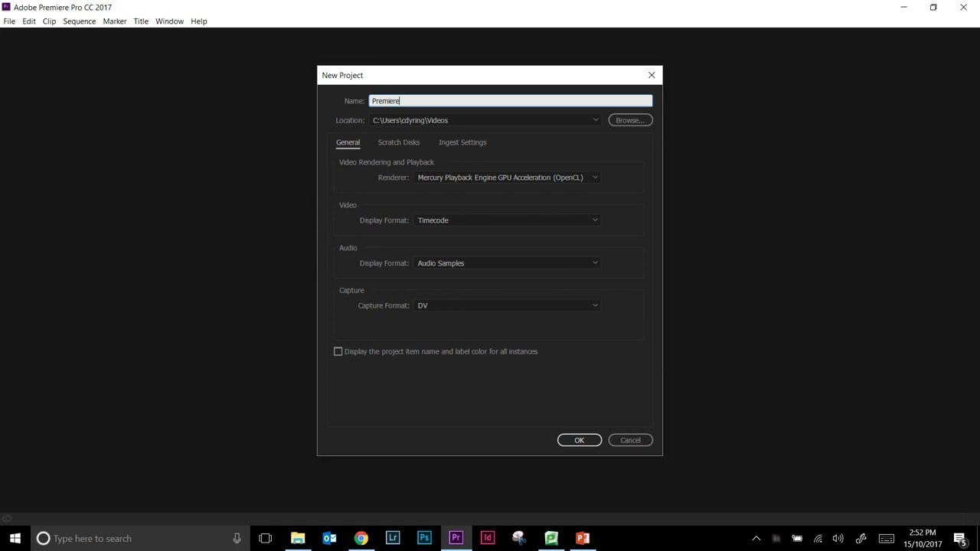
Task: Open the File menu
Action: coord(9,21)
